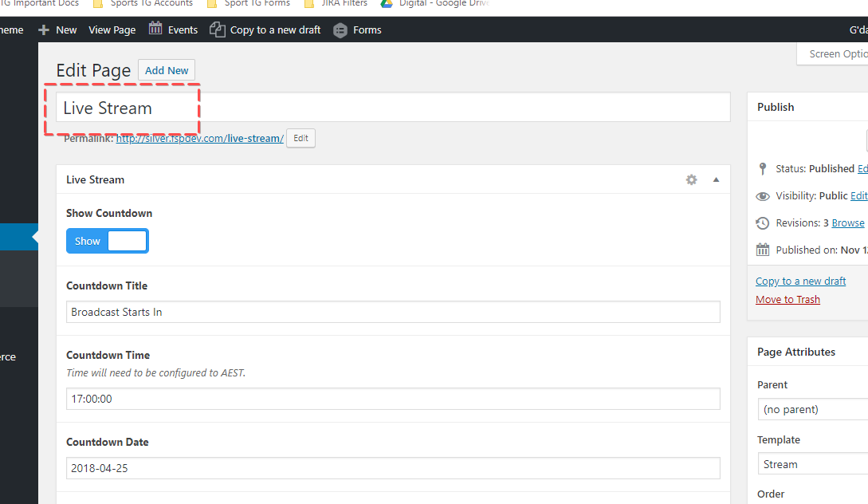Click the sidebar Copy to a new draft link
The image size is (868, 504).
(x=800, y=281)
